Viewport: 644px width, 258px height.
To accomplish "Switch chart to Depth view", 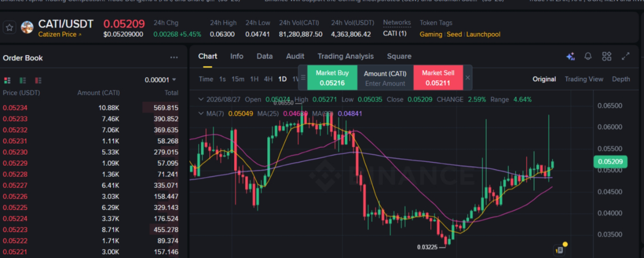I will click(621, 79).
